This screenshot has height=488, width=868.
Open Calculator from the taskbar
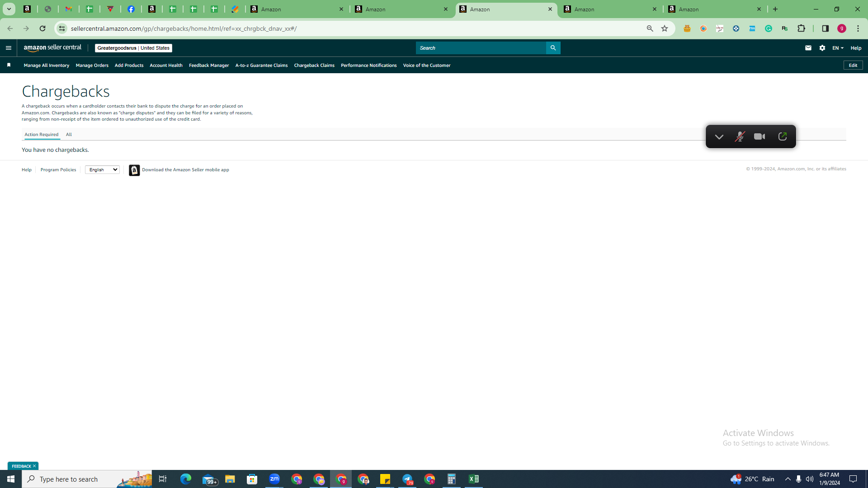pyautogui.click(x=452, y=479)
